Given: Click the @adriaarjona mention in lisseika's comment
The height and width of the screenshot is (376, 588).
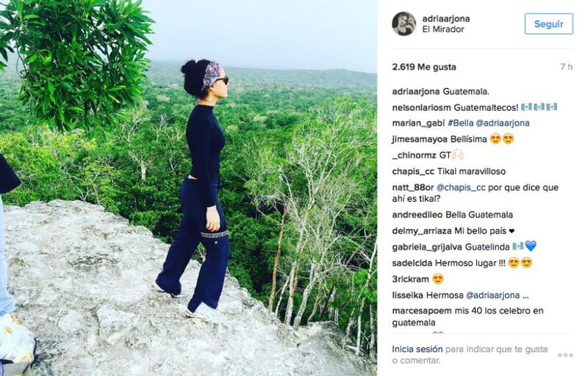Looking at the screenshot, I should click(x=492, y=295).
